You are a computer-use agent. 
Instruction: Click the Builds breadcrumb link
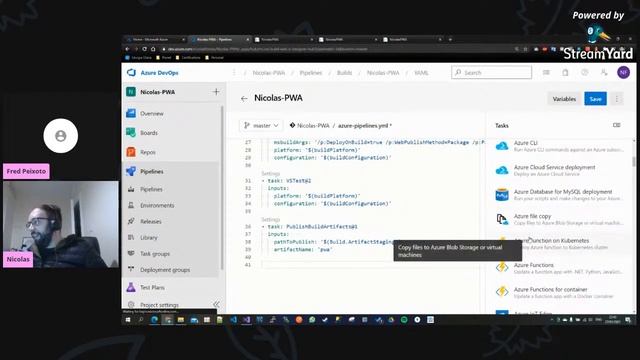(x=344, y=73)
